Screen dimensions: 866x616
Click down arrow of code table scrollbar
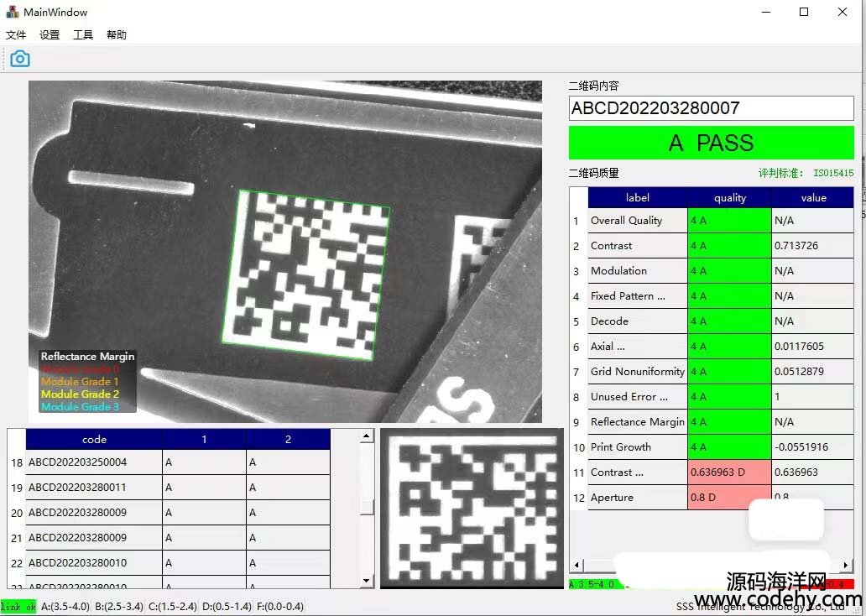366,581
